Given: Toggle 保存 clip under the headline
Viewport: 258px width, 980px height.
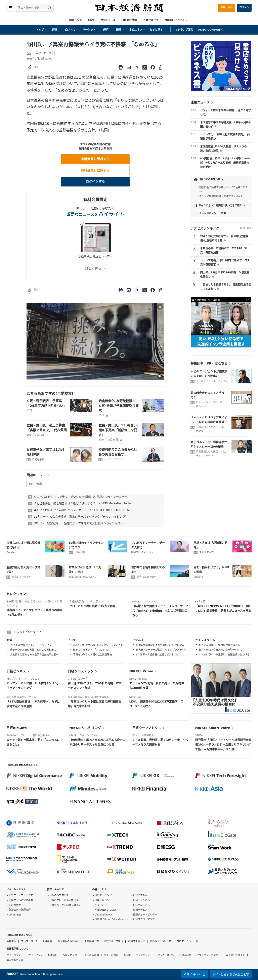Looking at the screenshot, I should (x=33, y=67).
